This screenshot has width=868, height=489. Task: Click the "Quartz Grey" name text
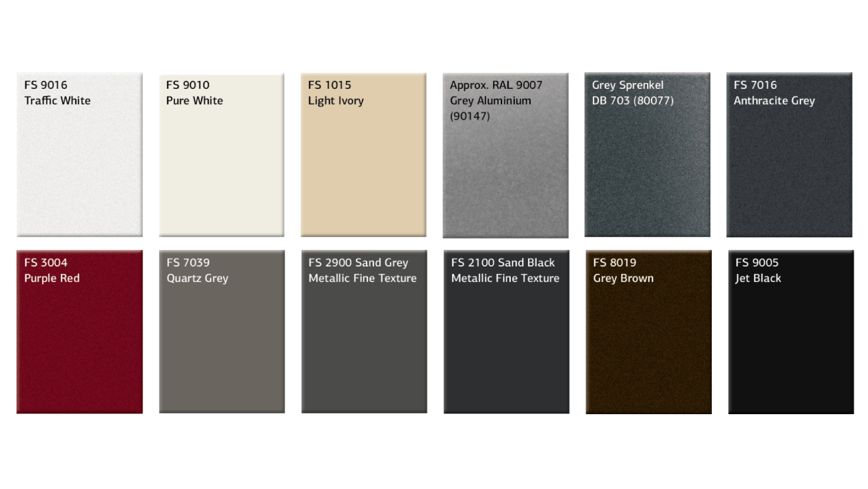point(197,279)
